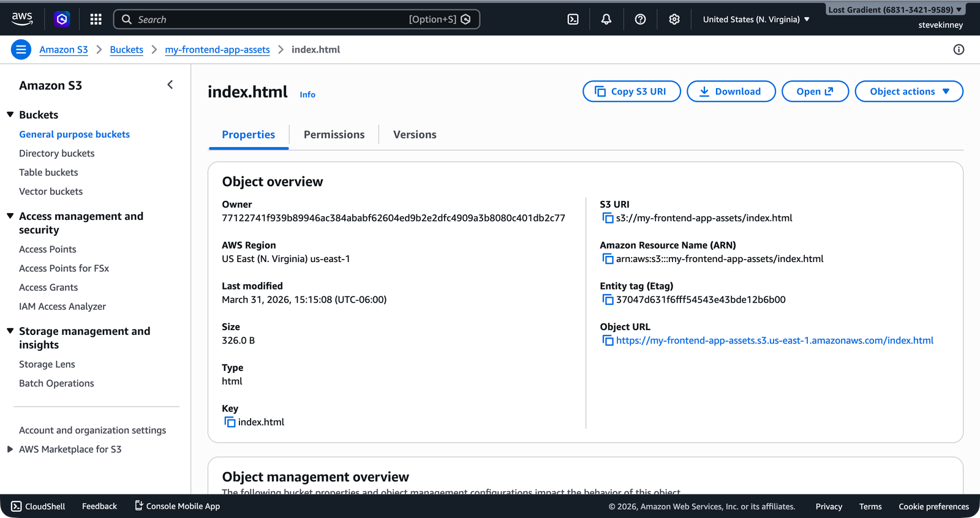This screenshot has height=518, width=980.
Task: Open the Privacy footer link
Action: [829, 506]
